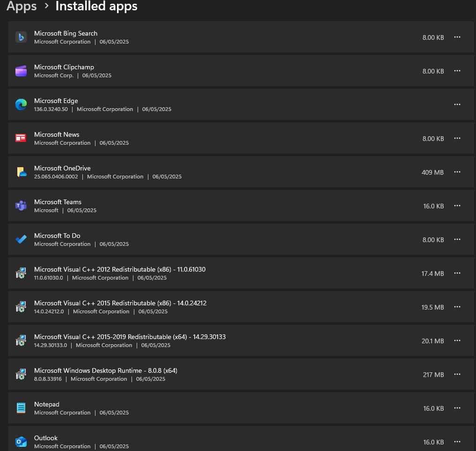Screen dimensions: 476x451
Task: Open the more options menu for Notepad
Action: [x=457, y=408]
